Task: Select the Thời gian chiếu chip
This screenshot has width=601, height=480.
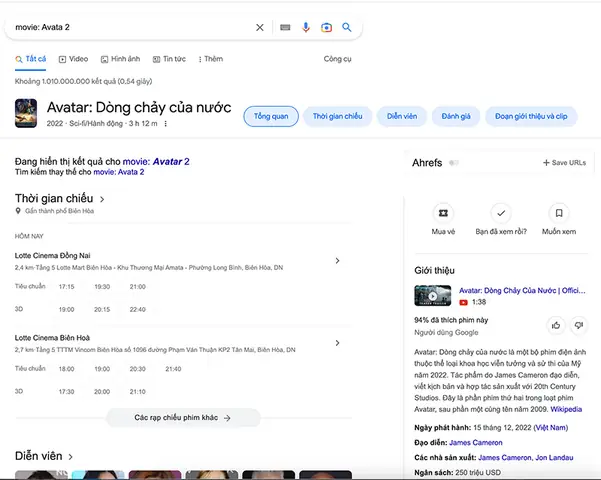Action: (337, 116)
